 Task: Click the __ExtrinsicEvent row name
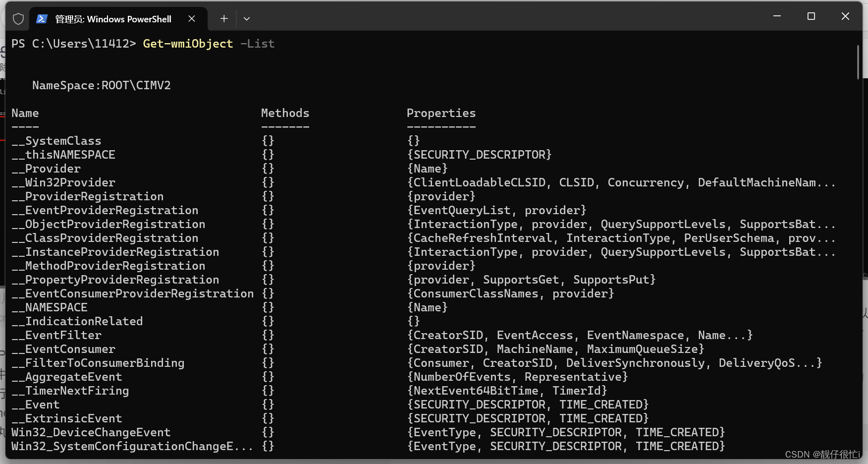coord(67,418)
